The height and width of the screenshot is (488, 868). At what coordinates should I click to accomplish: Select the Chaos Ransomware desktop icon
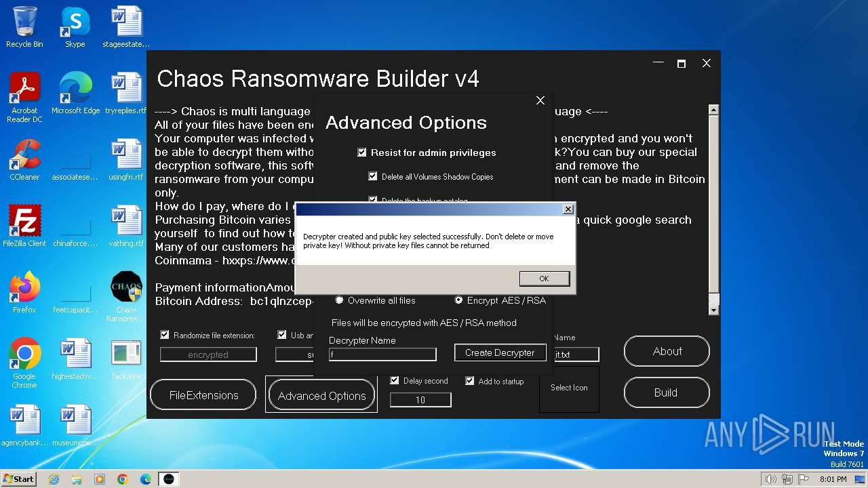click(126, 297)
